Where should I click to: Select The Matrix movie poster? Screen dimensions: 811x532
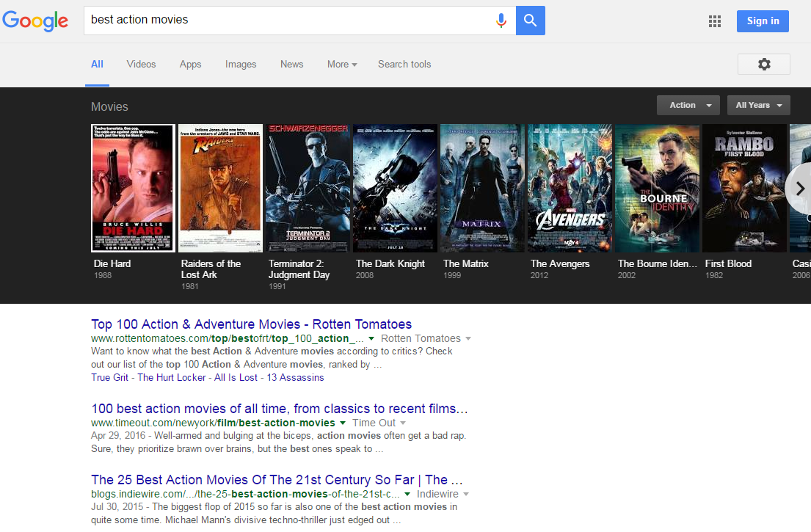click(x=481, y=188)
